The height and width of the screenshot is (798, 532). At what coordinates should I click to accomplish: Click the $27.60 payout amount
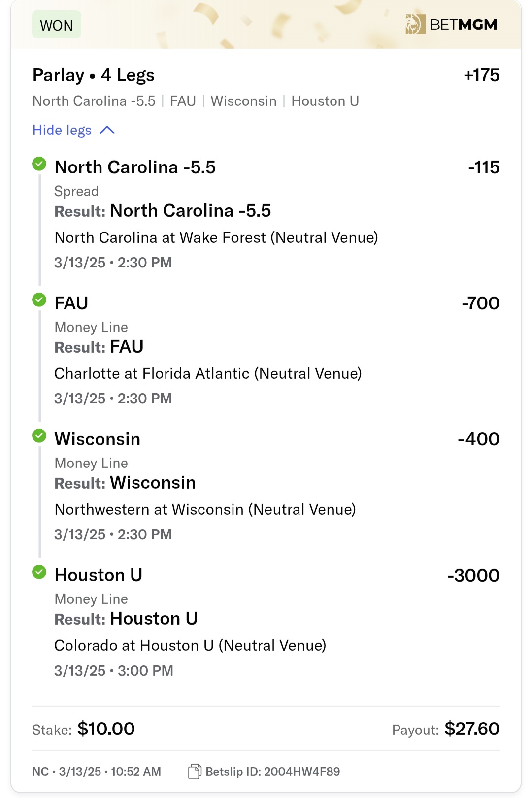471,729
